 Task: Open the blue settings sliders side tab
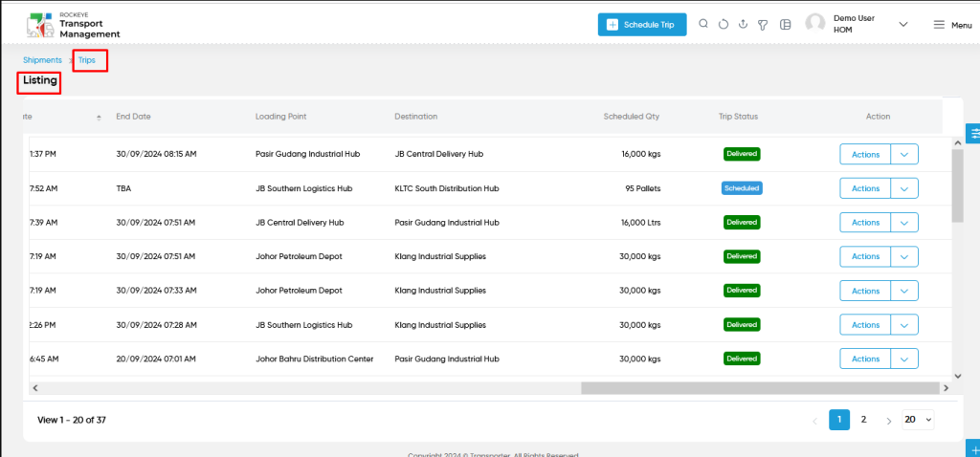pos(973,133)
